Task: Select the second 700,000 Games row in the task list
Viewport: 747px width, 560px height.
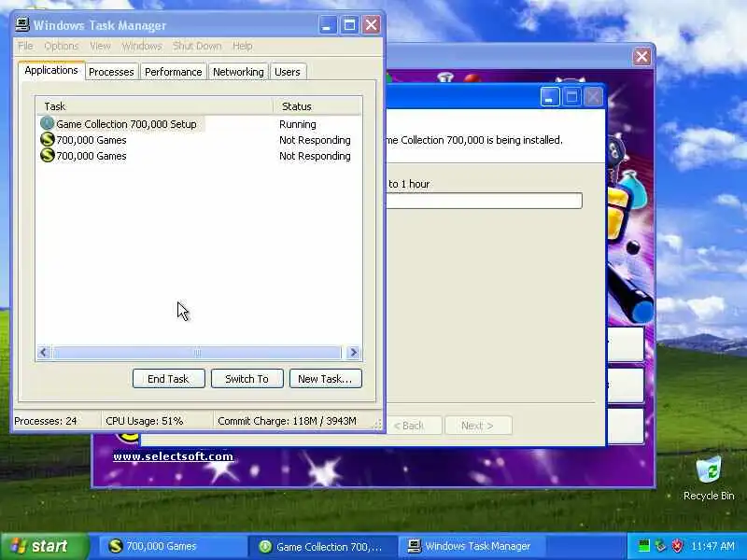Action: coord(199,156)
